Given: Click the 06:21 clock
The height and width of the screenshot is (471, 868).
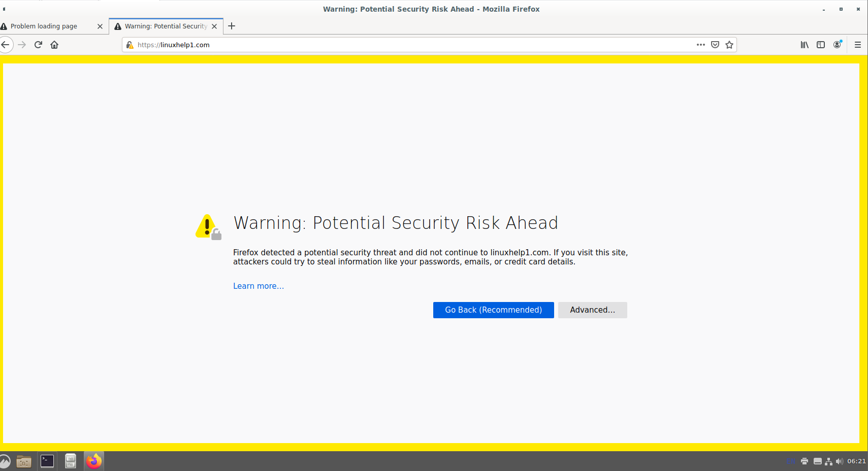Looking at the screenshot, I should pyautogui.click(x=856, y=461).
